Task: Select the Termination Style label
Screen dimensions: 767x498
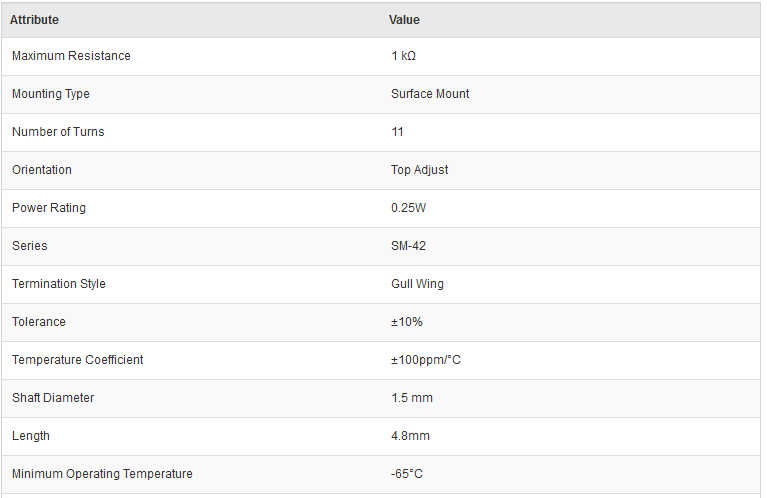Action: coord(59,284)
